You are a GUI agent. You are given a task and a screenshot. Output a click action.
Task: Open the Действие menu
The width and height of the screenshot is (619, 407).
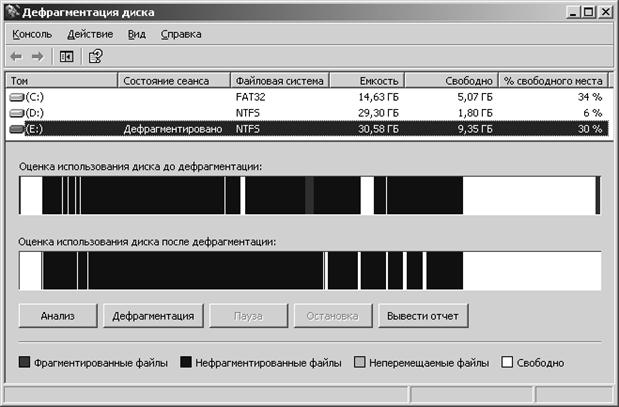(x=90, y=34)
